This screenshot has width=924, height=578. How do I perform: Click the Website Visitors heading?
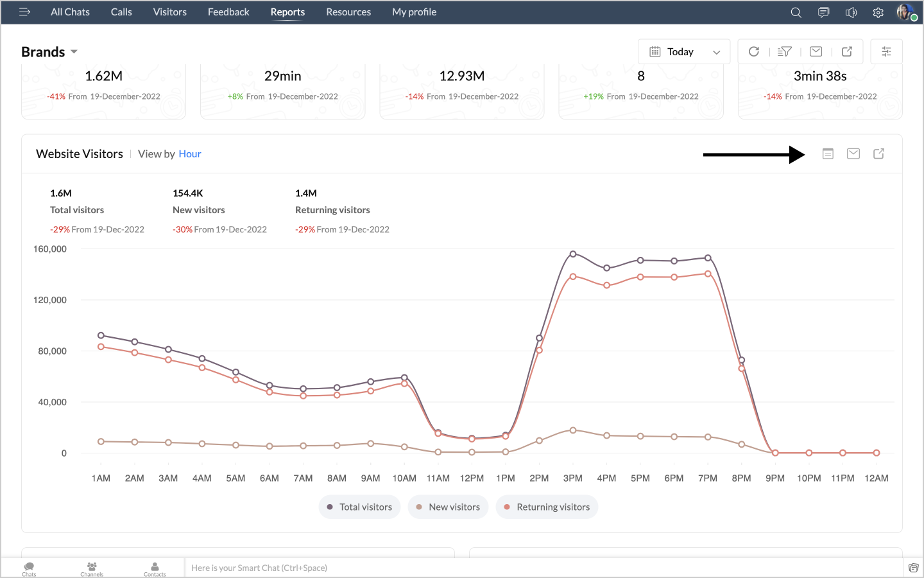[x=80, y=154]
